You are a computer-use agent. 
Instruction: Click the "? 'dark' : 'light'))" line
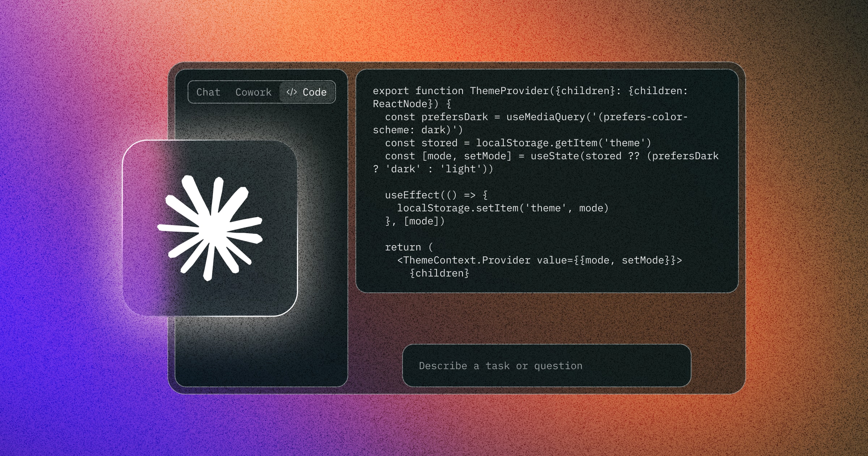click(433, 169)
